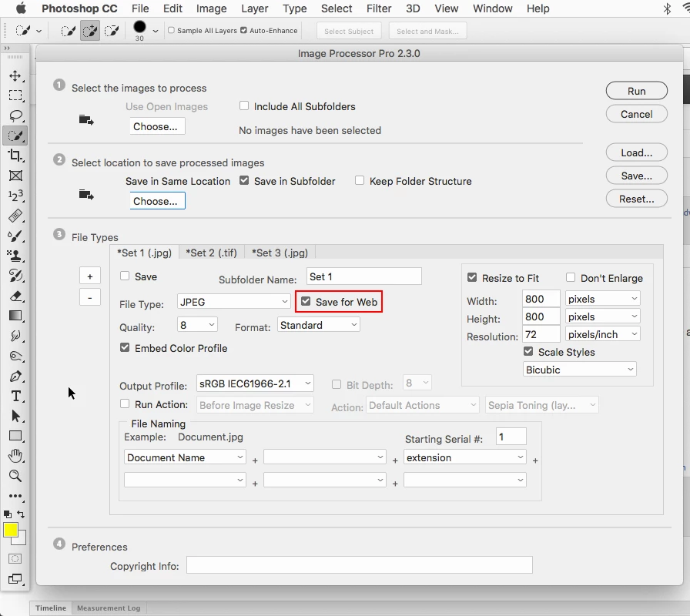Enable Keep Folder Structure
Screen dimensions: 690x616
click(360, 180)
